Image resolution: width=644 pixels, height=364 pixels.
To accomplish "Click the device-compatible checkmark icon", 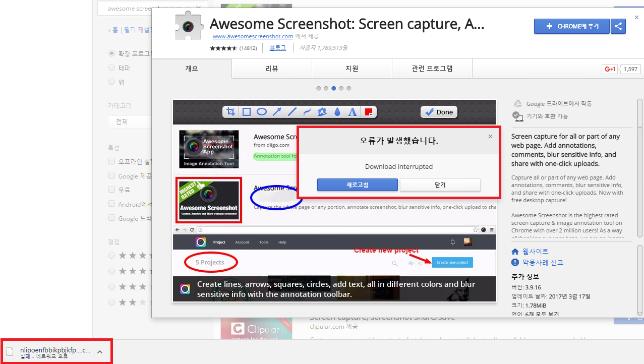I will [518, 116].
